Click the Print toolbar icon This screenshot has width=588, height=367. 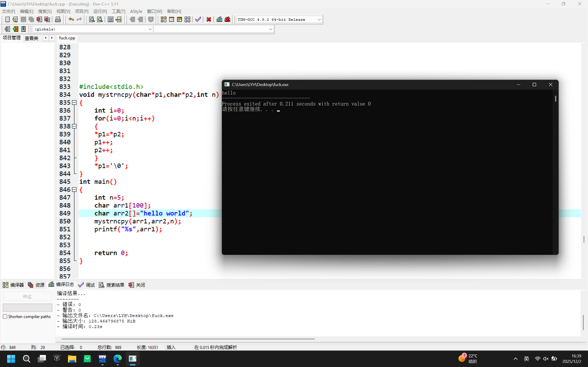(x=58, y=19)
